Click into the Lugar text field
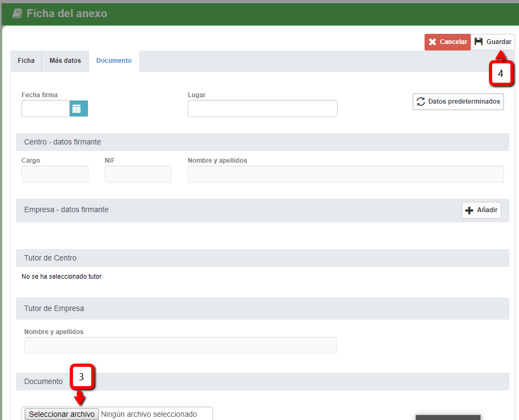 [262, 108]
